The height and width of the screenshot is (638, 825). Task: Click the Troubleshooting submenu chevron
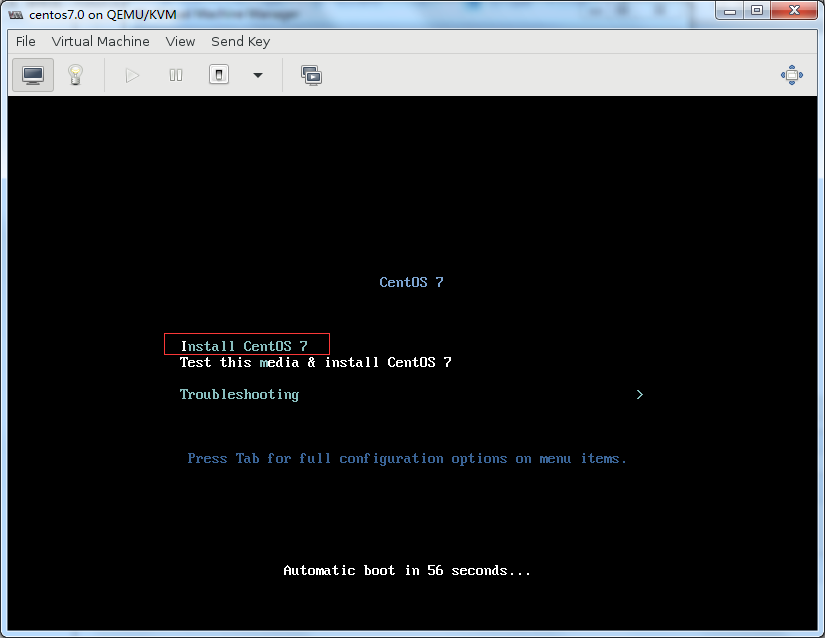click(x=640, y=394)
